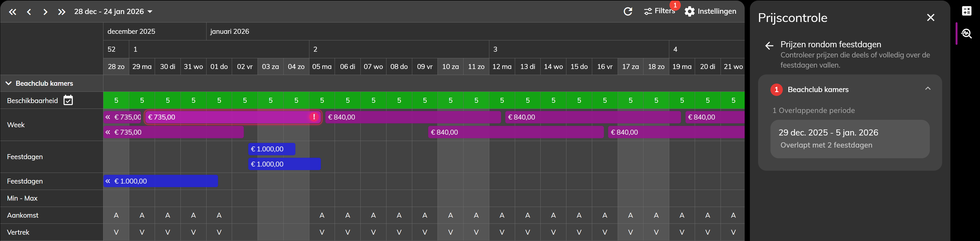Open the Beschikbaarheid calendar-check icon
980x241 pixels.
coord(68,100)
